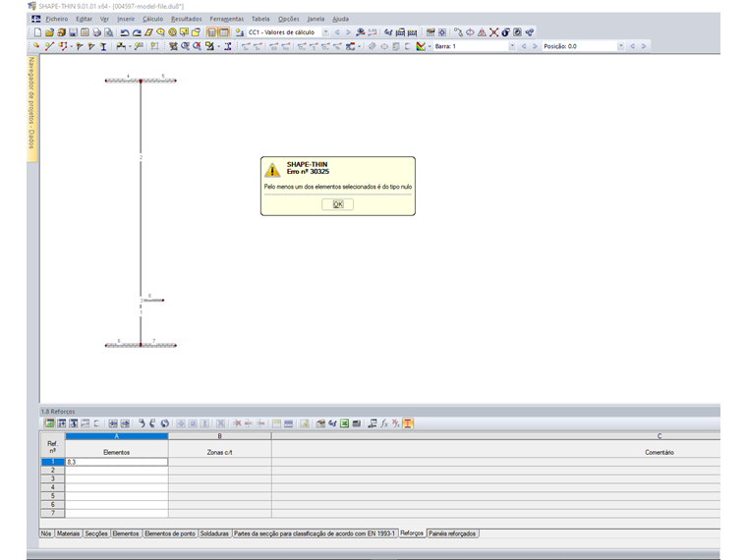Select the Reforços table tab
747x560 pixels.
(412, 533)
